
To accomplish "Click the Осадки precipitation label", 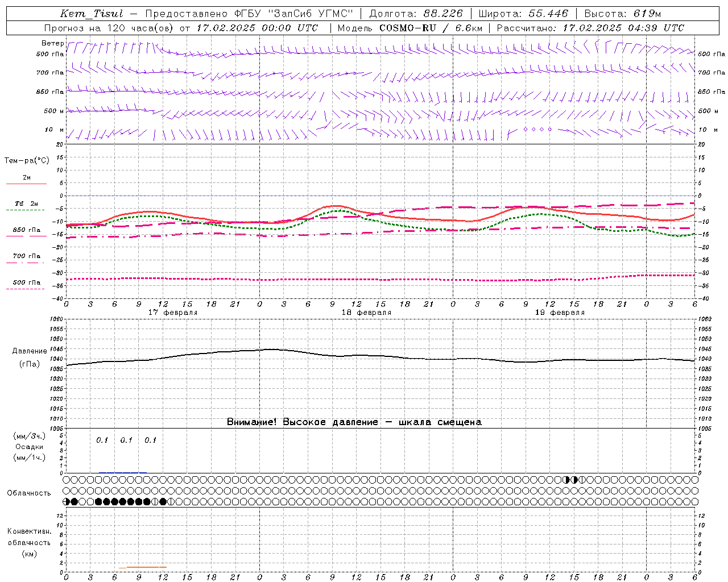I will click(x=30, y=447).
